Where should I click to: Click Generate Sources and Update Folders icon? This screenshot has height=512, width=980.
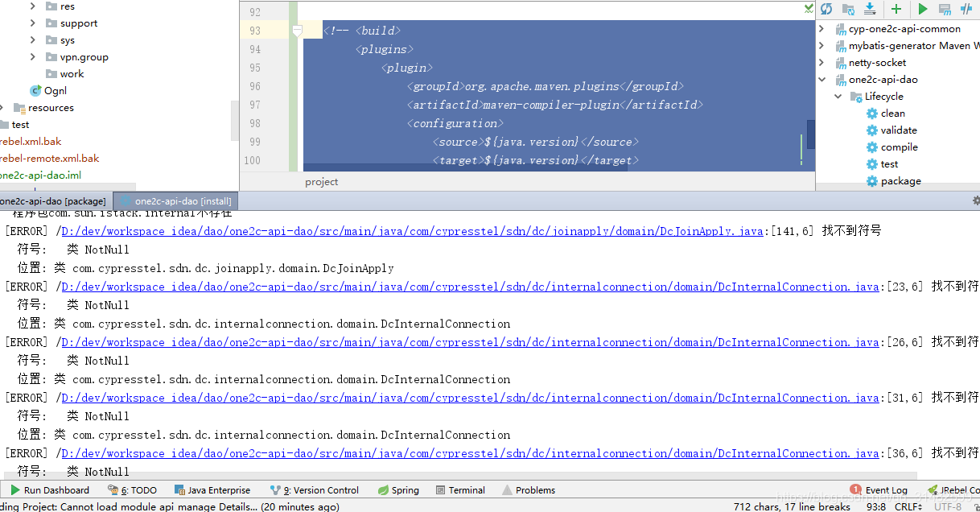click(848, 9)
